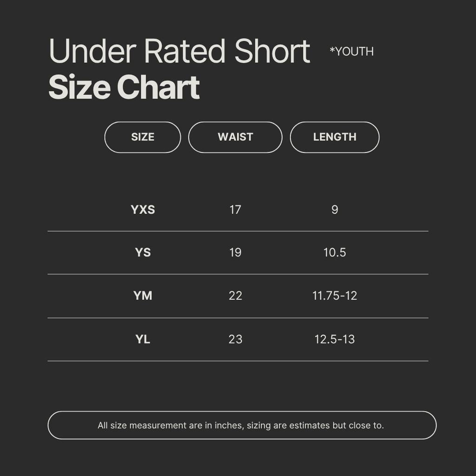476x476 pixels.
Task: Click the inches measurement disclaimer note
Action: click(241, 425)
